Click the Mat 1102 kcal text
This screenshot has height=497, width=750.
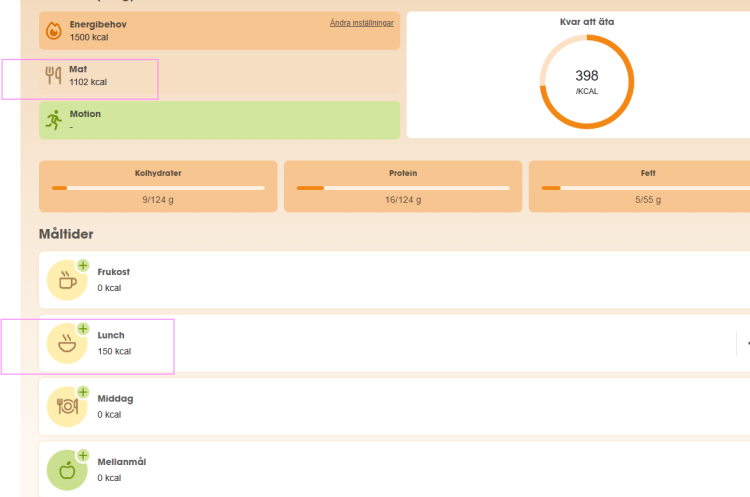click(88, 82)
